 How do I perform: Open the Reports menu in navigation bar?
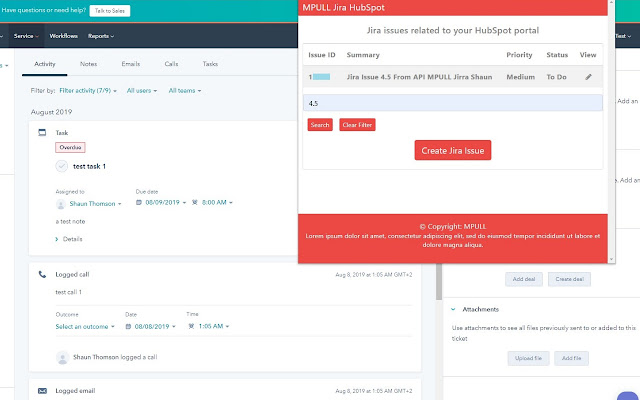coord(101,36)
